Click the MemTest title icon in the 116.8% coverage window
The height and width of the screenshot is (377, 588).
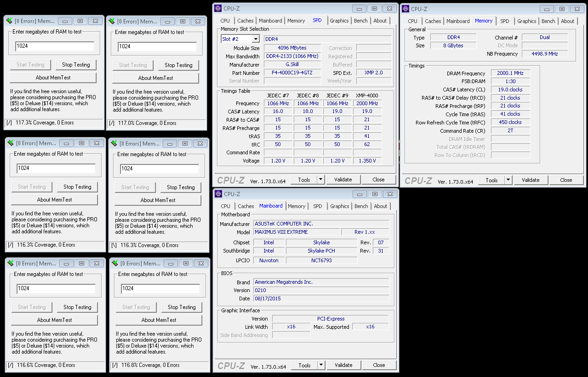115,264
